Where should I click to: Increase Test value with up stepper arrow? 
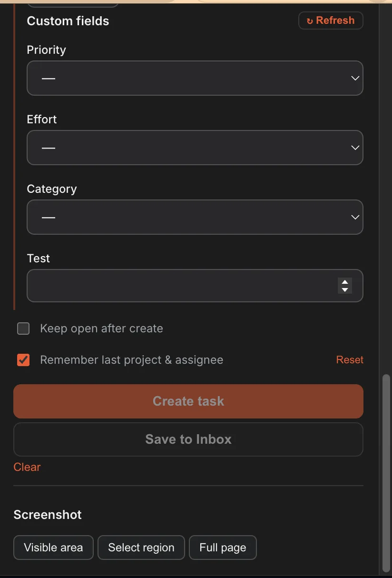345,282
